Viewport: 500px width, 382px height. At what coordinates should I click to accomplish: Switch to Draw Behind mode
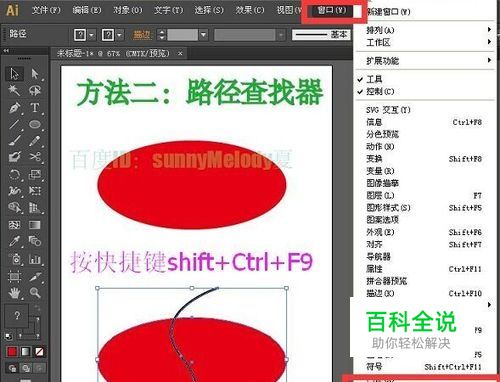coord(26,368)
